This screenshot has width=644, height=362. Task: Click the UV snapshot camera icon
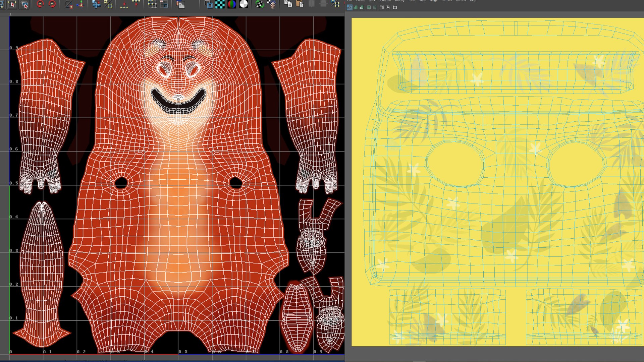395,7
